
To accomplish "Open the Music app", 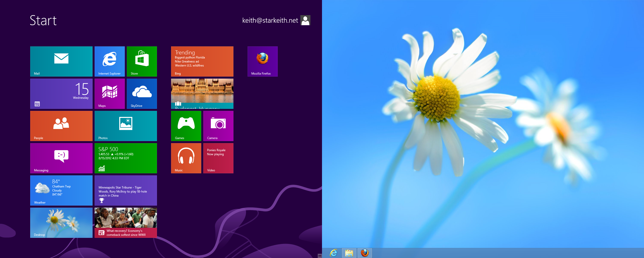I will pos(186,158).
